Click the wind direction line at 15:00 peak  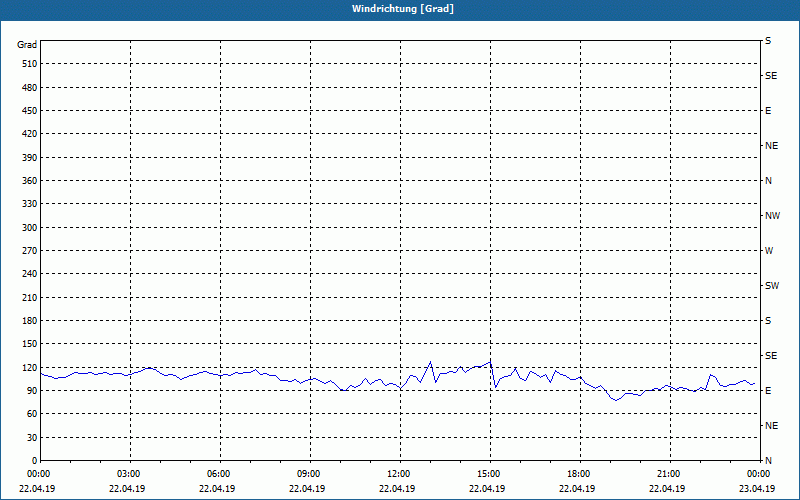pyautogui.click(x=490, y=362)
